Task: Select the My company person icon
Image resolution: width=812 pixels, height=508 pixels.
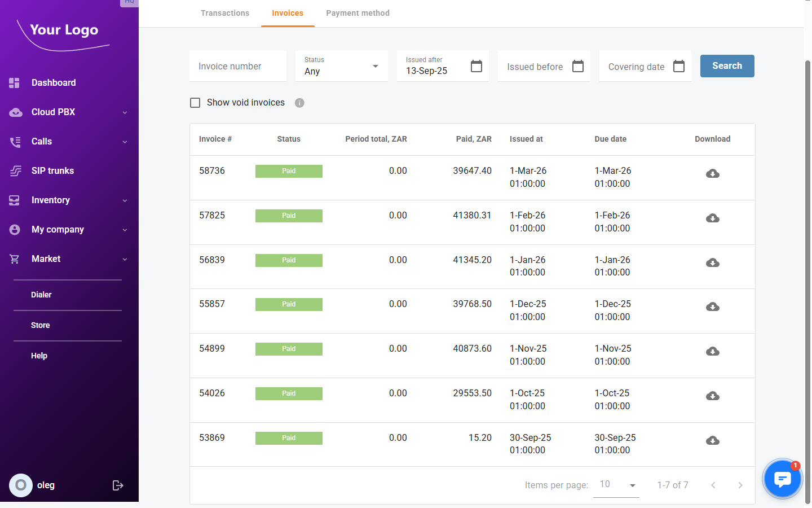Action: [14, 229]
